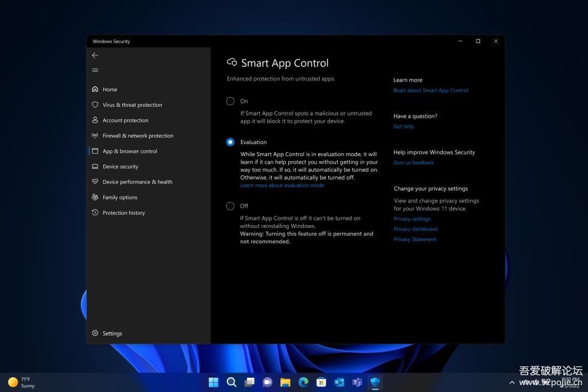Turn Smart App Control On

pyautogui.click(x=230, y=101)
